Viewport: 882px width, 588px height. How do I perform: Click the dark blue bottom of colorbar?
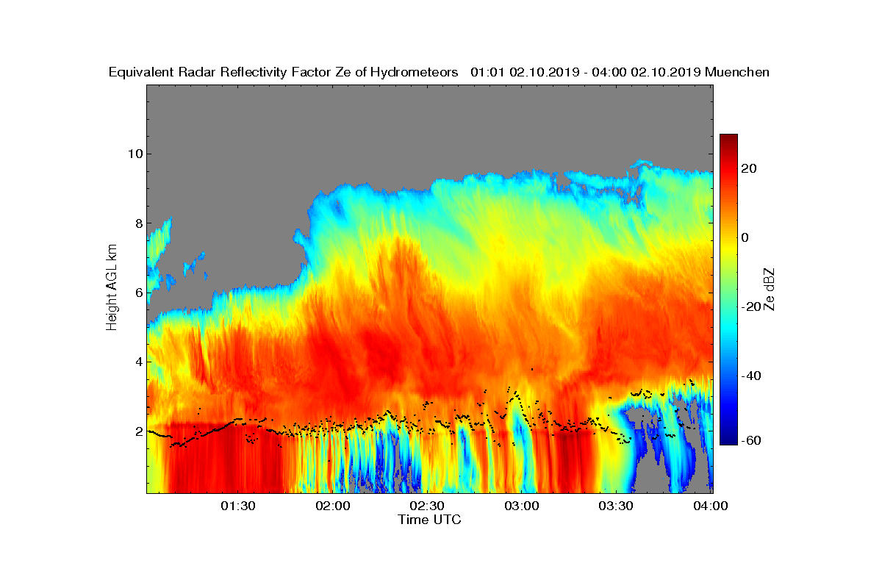728,440
